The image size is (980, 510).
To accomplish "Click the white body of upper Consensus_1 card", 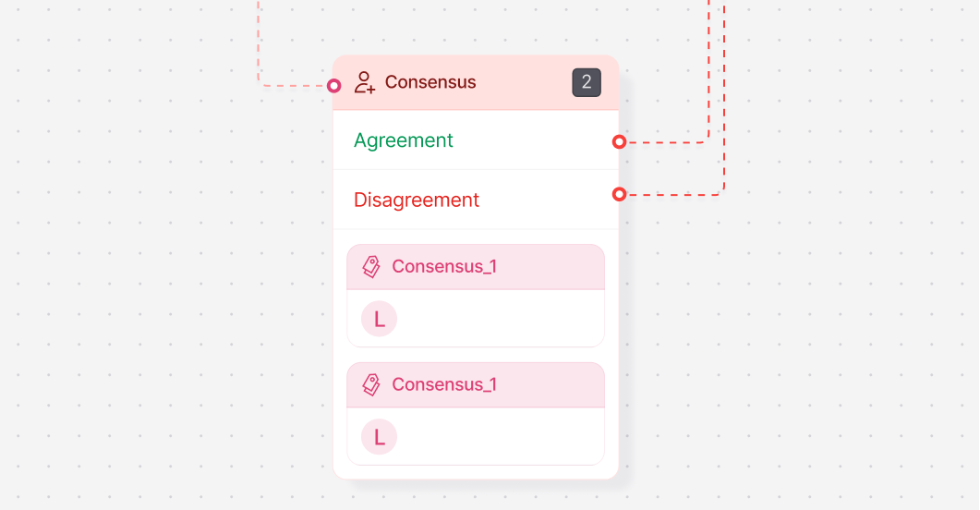I will pyautogui.click(x=499, y=319).
